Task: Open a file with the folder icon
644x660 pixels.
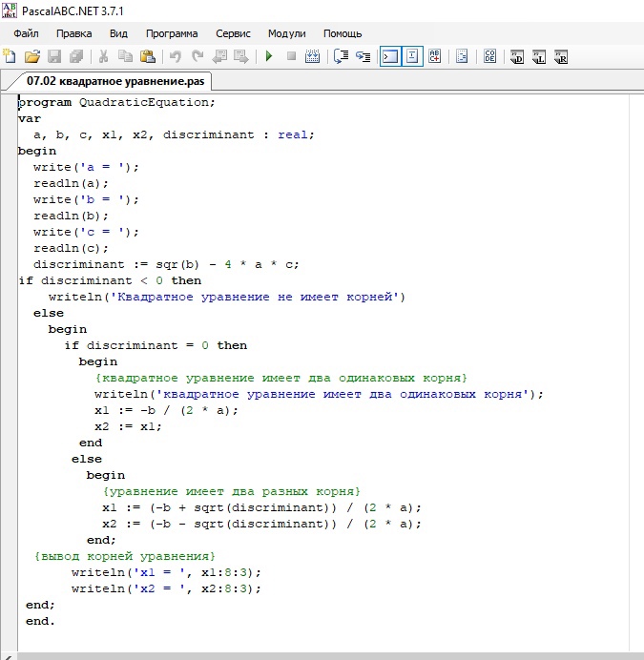Action: pyautogui.click(x=32, y=56)
